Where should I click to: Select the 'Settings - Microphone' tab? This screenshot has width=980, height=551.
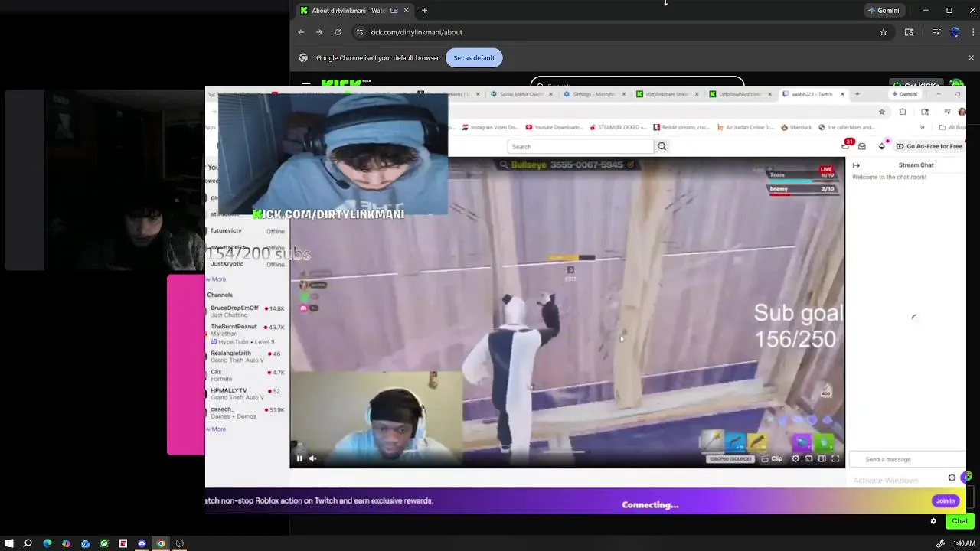[x=593, y=94]
